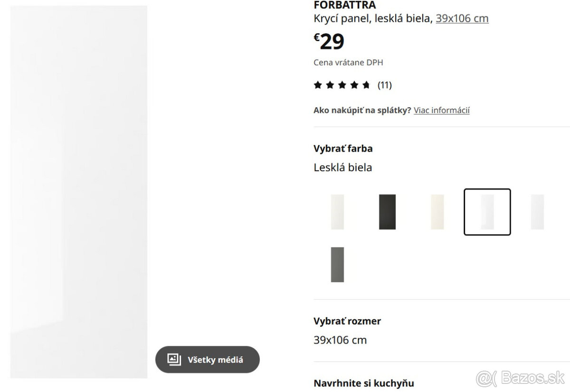The height and width of the screenshot is (392, 570).
Task: Select the light gray panel color
Action: point(537,211)
